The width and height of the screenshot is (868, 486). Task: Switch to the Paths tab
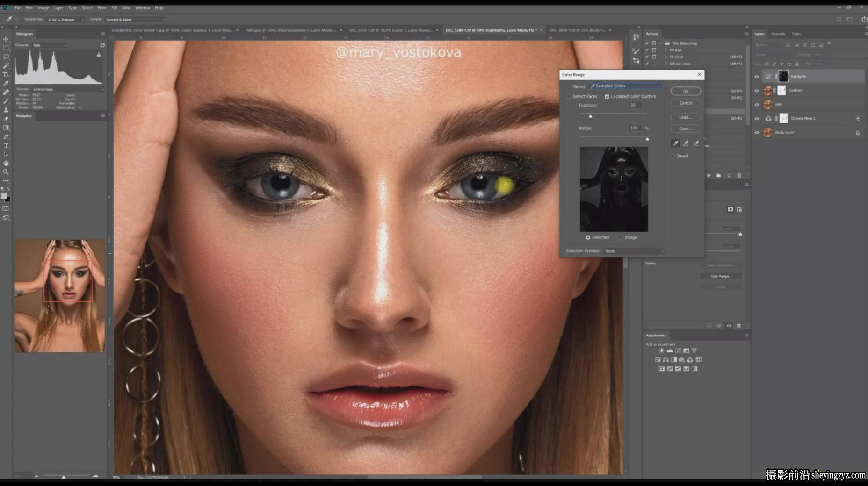click(796, 34)
